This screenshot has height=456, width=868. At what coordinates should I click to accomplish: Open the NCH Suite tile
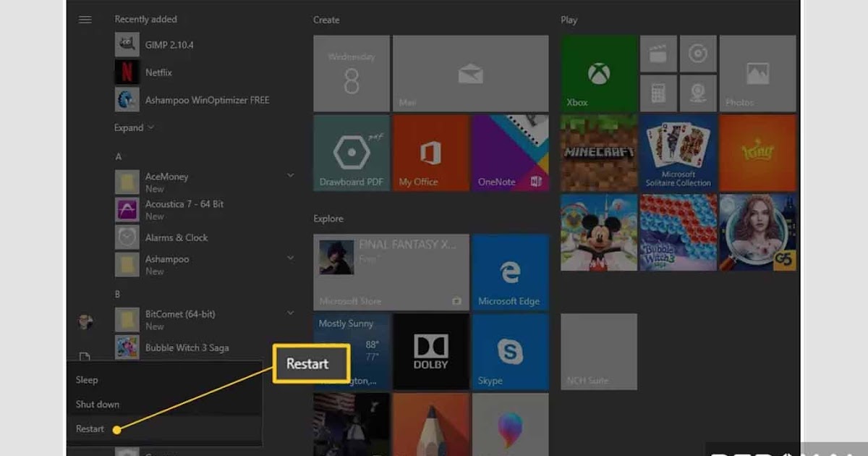coord(599,352)
